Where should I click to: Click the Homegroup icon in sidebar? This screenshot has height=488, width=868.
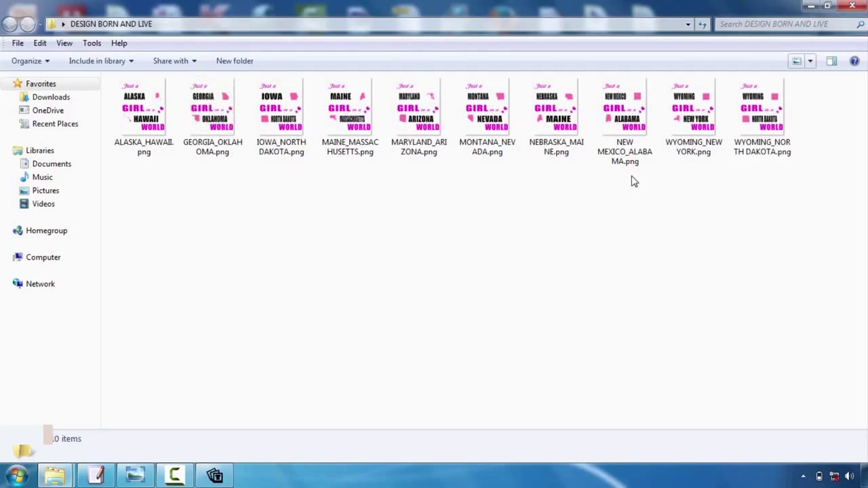(x=18, y=230)
